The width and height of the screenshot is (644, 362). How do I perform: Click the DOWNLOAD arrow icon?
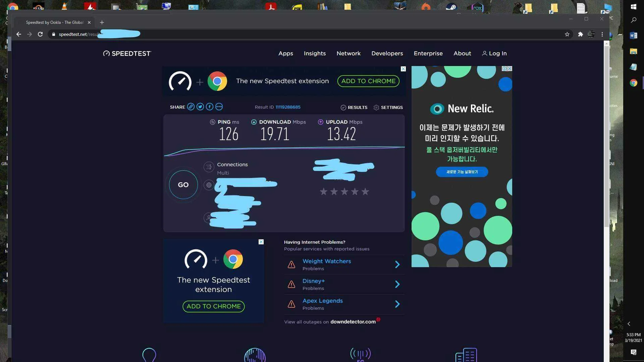point(254,122)
